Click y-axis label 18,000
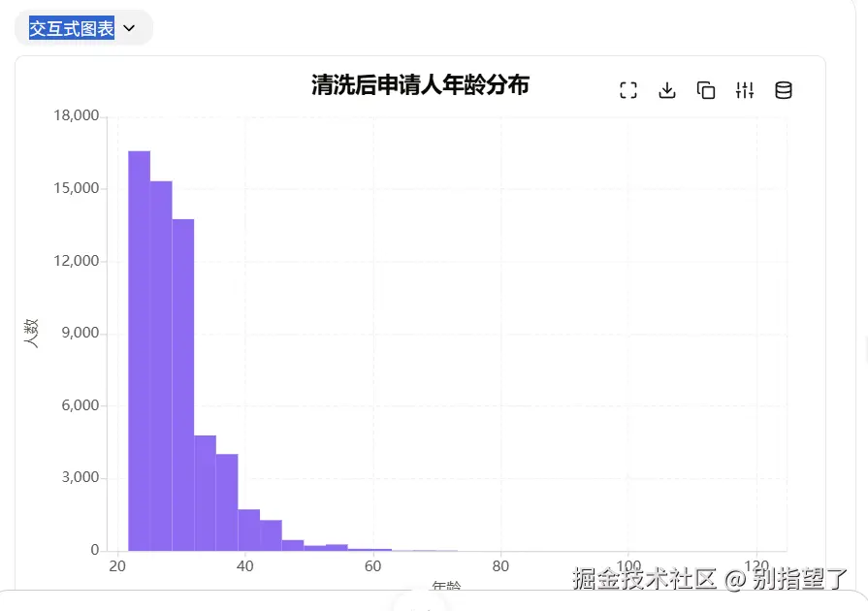The width and height of the screenshot is (868, 611). click(x=77, y=115)
